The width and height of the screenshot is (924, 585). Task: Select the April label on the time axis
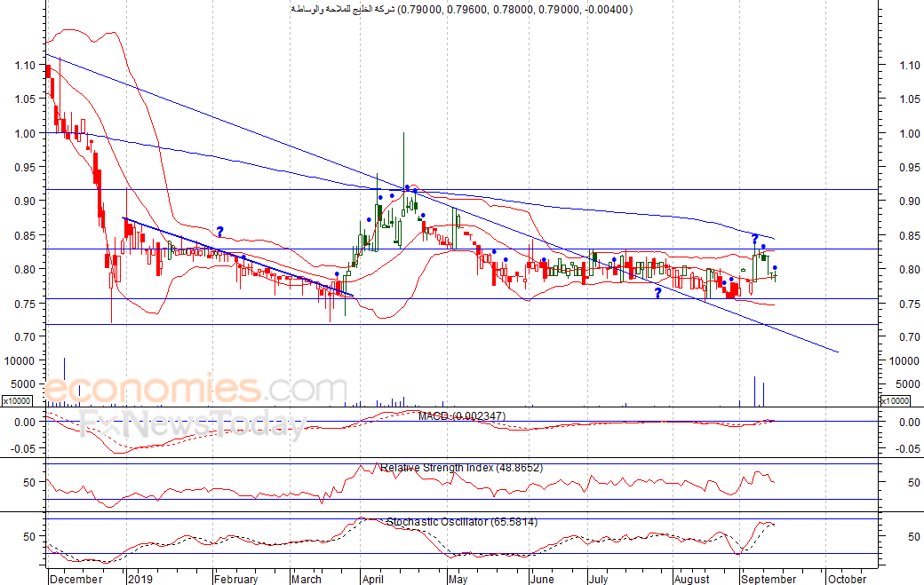[372, 579]
